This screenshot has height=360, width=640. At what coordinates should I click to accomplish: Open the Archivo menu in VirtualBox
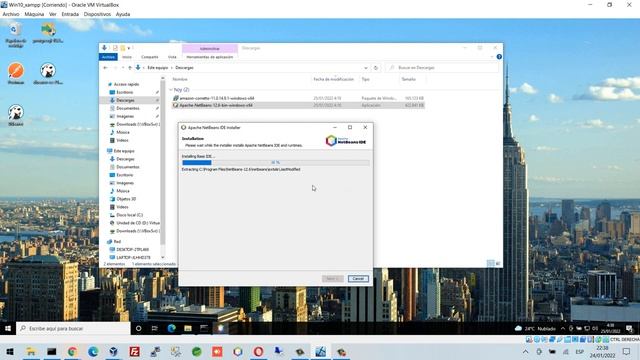(11, 14)
